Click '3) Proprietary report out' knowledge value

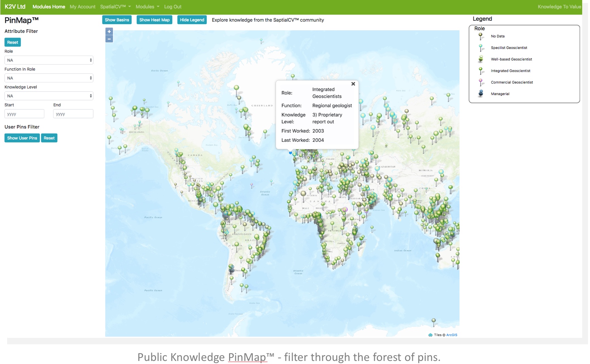coord(327,118)
